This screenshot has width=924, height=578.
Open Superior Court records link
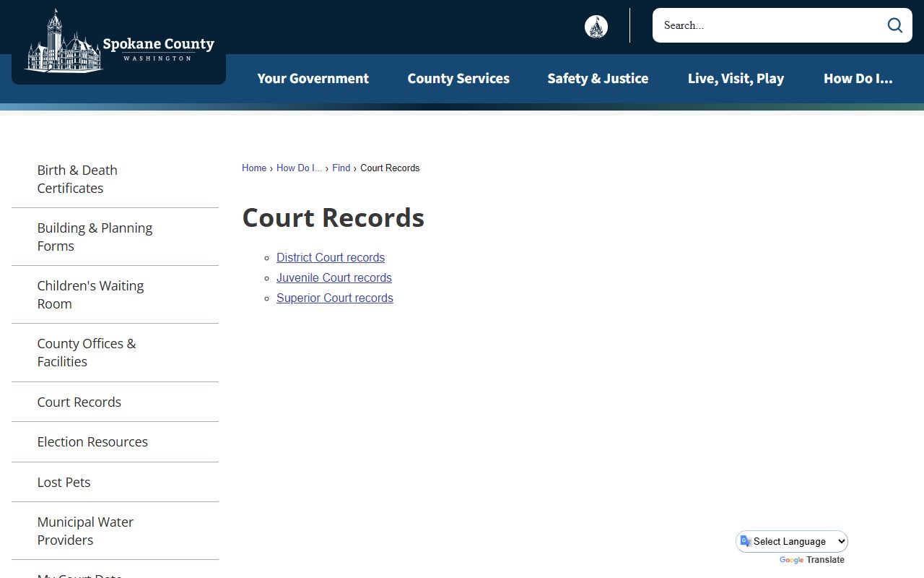pos(335,298)
